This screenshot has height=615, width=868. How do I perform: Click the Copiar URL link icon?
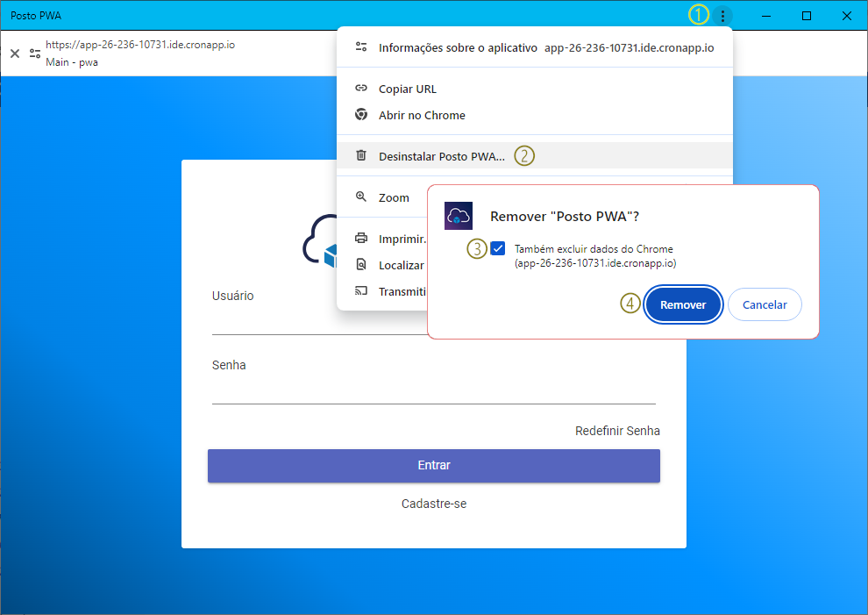coord(361,88)
